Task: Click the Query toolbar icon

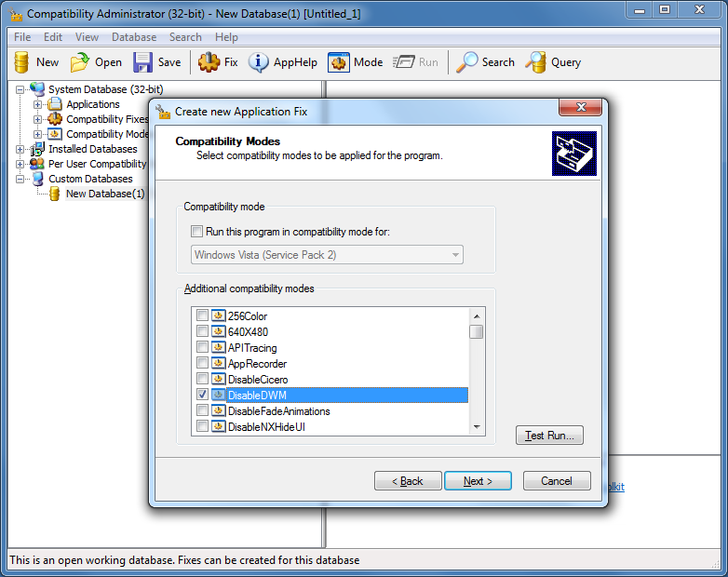Action: 536,62
